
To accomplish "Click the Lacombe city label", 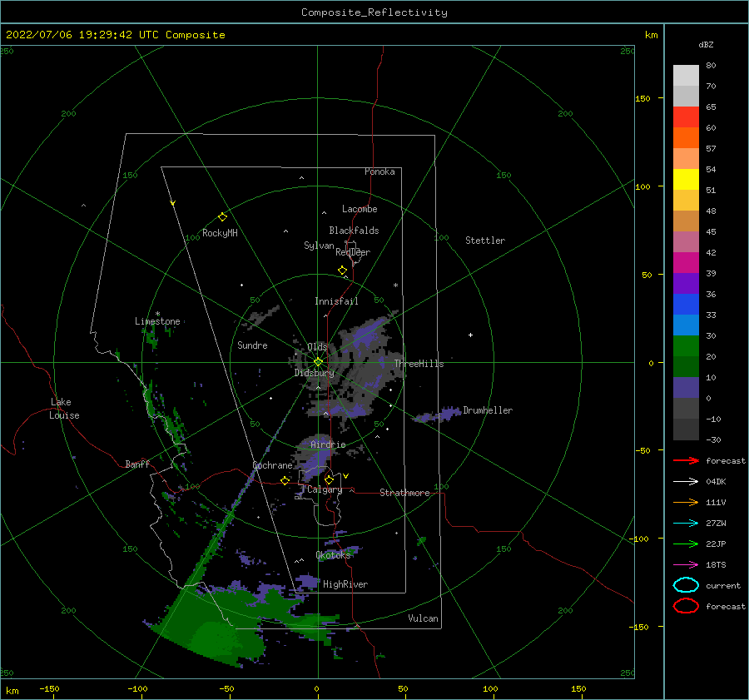I will (360, 209).
